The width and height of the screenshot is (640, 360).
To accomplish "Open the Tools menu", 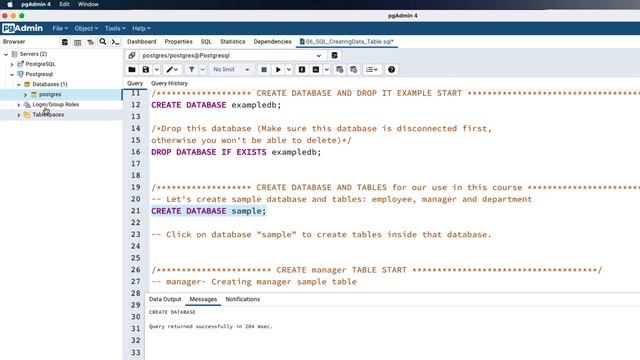I will 115,28.
